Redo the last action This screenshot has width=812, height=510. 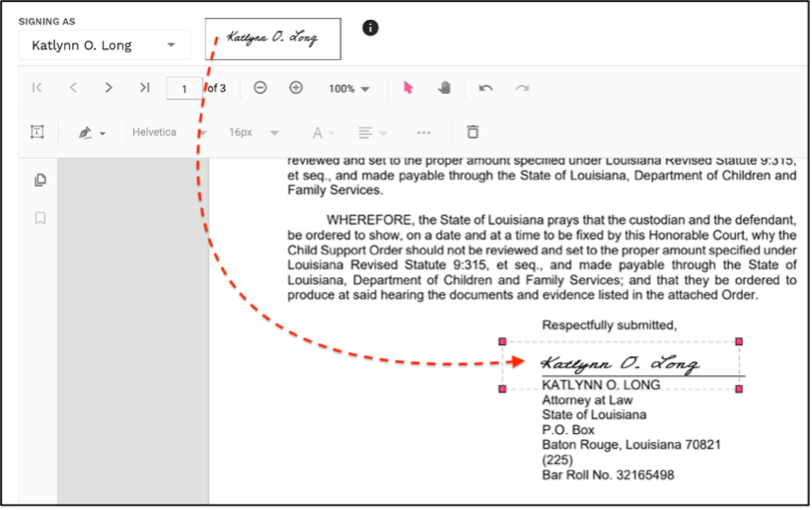coord(522,88)
